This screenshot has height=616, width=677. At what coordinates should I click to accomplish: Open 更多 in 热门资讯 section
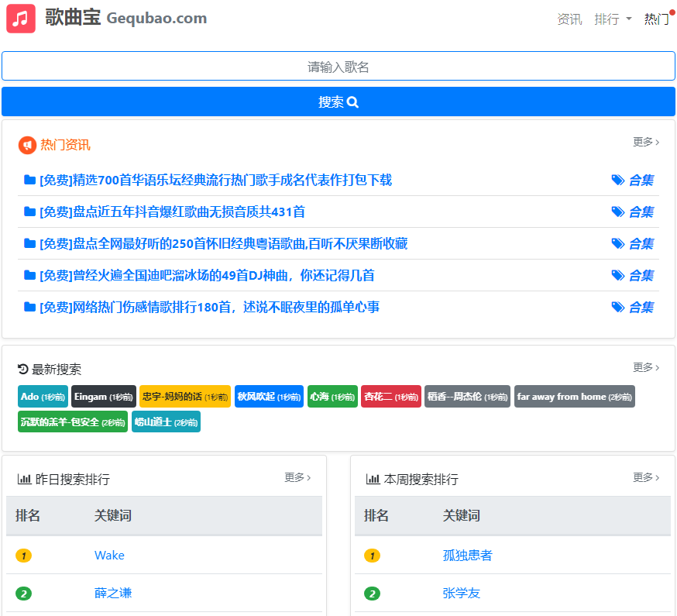pos(646,142)
